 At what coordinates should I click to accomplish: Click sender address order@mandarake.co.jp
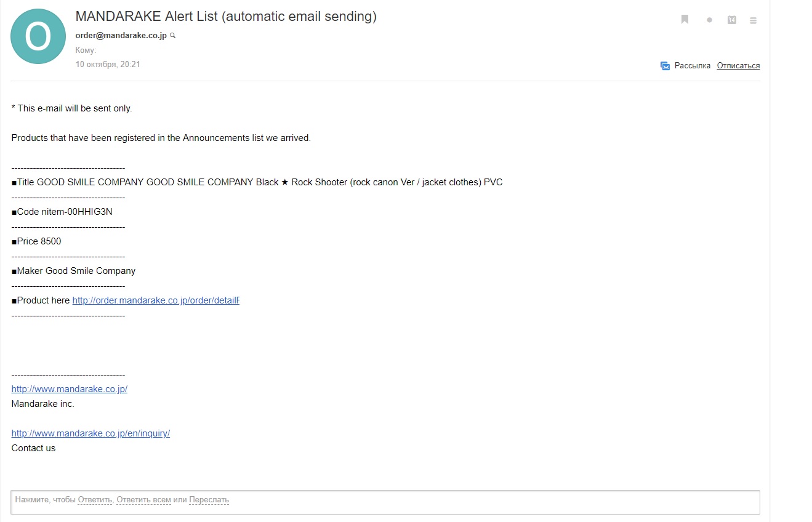(x=121, y=36)
